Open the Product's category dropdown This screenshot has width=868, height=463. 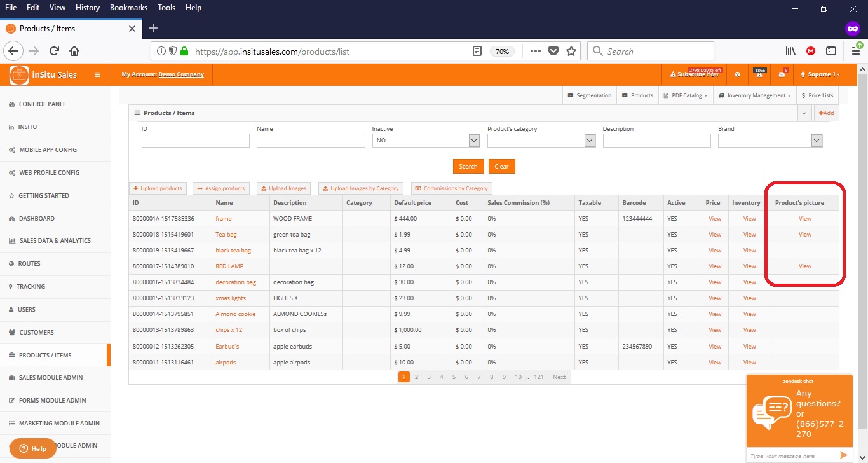589,141
